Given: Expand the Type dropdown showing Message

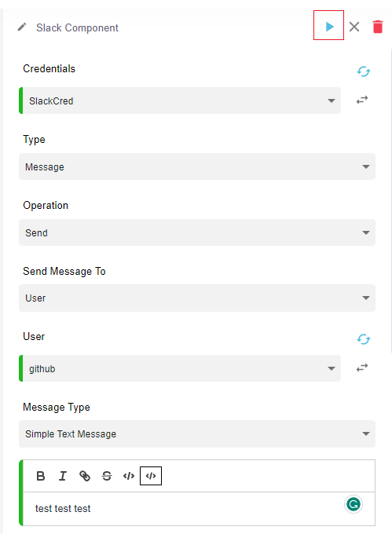Looking at the screenshot, I should pyautogui.click(x=197, y=166).
